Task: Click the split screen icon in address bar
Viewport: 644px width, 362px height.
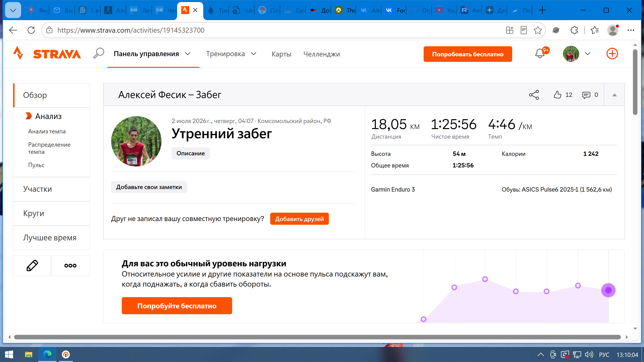Action: [x=509, y=30]
